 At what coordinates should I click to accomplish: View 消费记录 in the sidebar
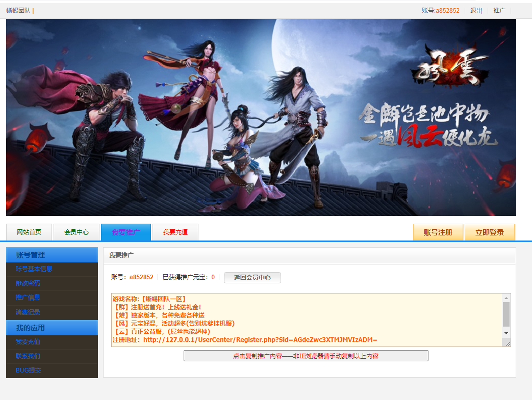tap(28, 312)
